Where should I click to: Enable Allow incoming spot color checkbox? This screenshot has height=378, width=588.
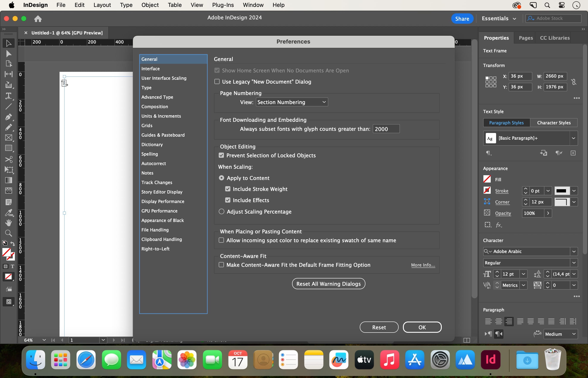(221, 240)
